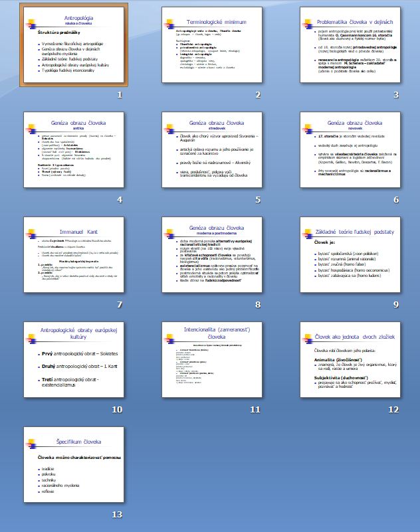The image size is (420, 532).
Task: Click slide number label 1
Action: (120, 95)
